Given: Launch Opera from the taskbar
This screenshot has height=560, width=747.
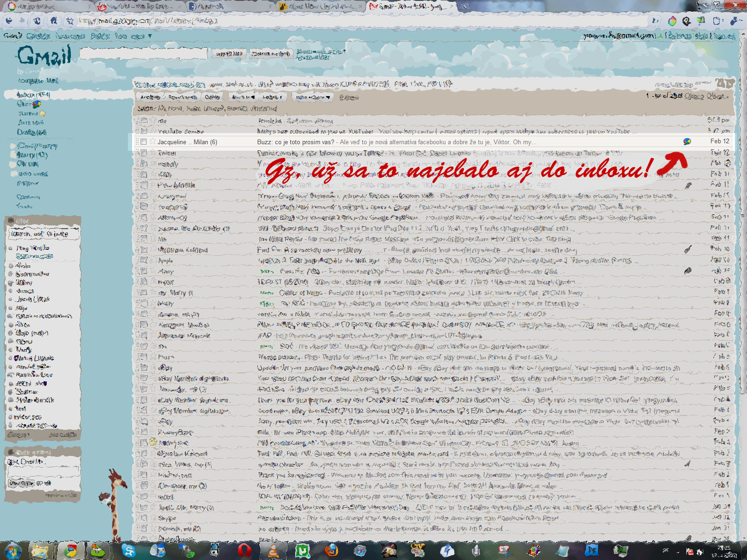Looking at the screenshot, I should point(244,551).
